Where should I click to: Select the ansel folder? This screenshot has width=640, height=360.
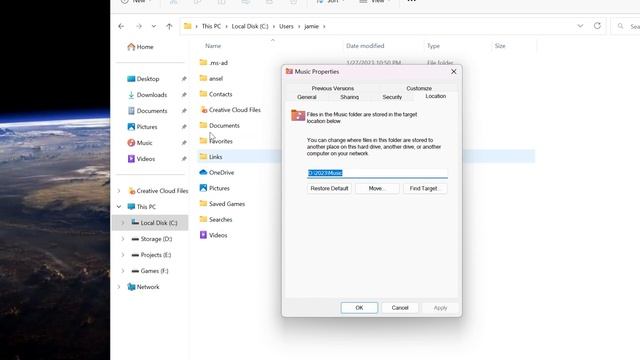pos(211,78)
